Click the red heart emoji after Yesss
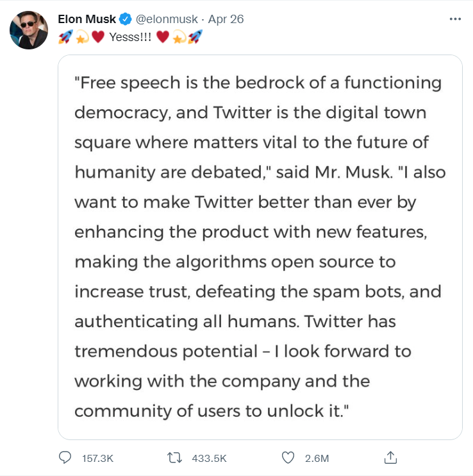 [x=163, y=37]
